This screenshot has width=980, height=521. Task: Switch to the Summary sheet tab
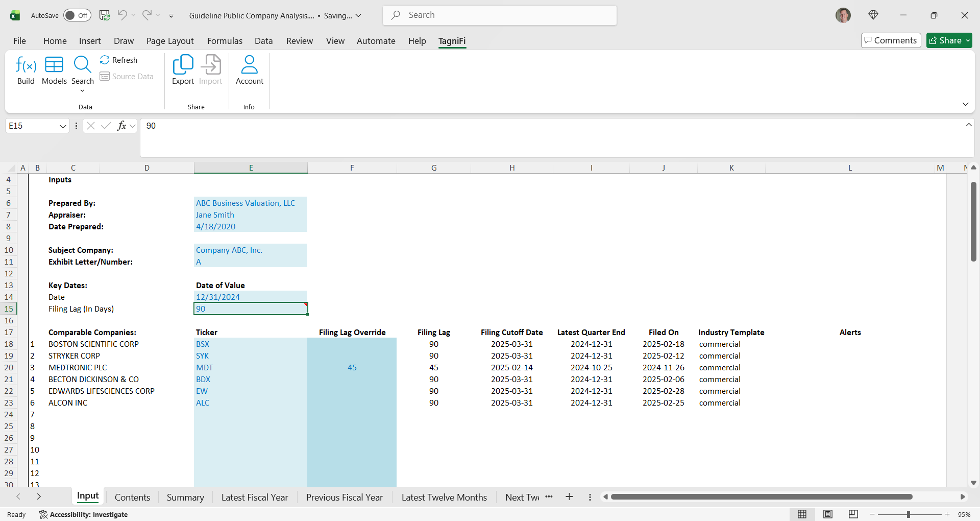185,498
